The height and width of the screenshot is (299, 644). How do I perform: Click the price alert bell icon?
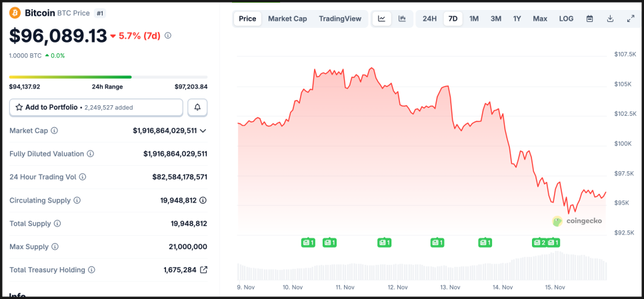point(197,107)
